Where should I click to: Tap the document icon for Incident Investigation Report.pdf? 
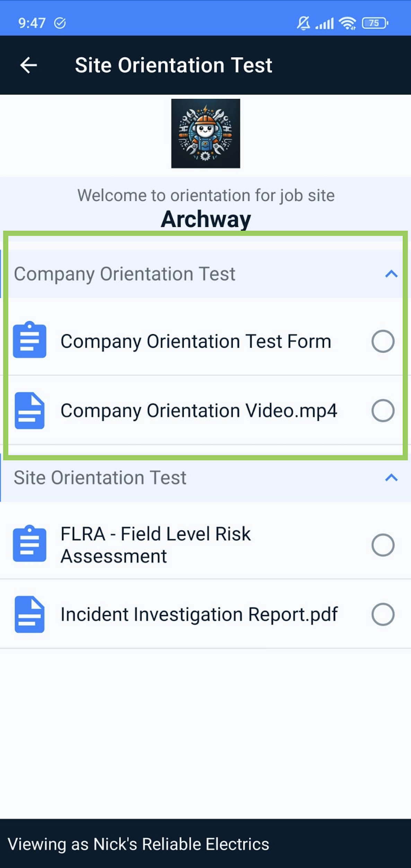point(29,614)
